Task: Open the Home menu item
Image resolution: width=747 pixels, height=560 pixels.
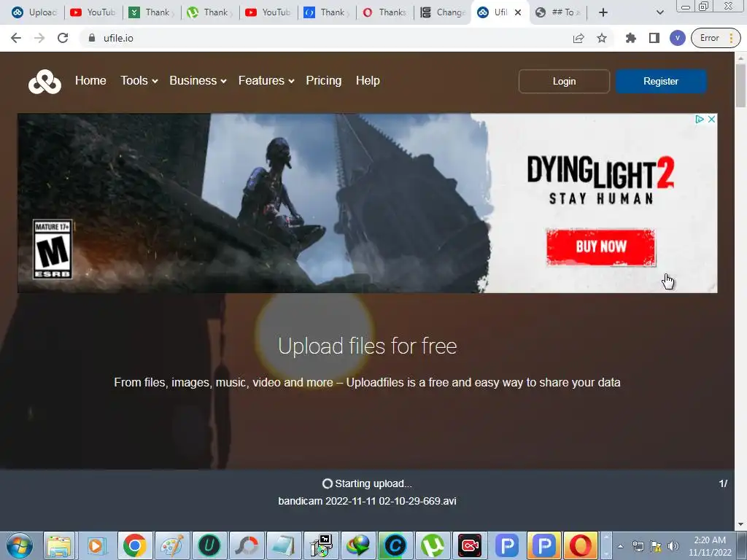Action: click(x=90, y=80)
